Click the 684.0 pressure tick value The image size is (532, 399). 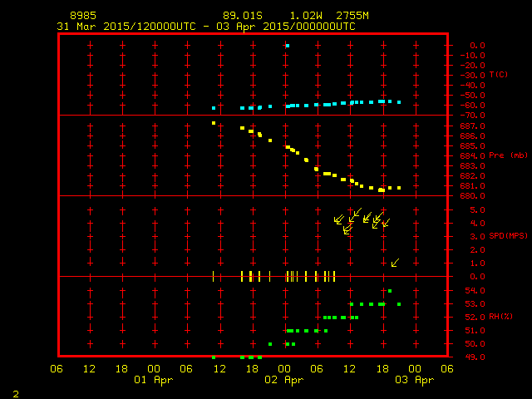pos(472,156)
